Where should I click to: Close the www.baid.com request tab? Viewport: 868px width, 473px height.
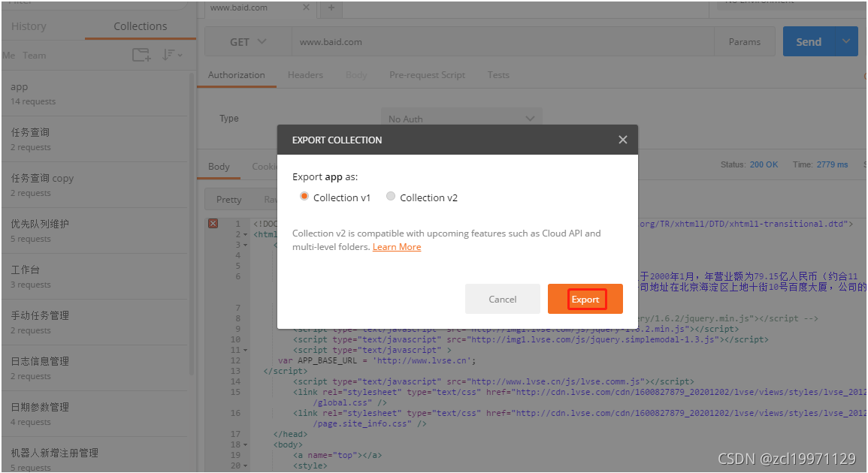[x=306, y=8]
